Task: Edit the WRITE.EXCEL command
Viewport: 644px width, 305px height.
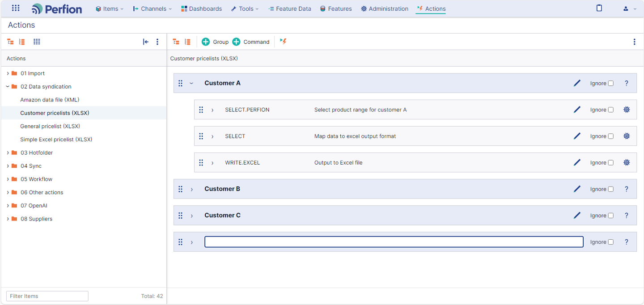Action: [x=577, y=162]
